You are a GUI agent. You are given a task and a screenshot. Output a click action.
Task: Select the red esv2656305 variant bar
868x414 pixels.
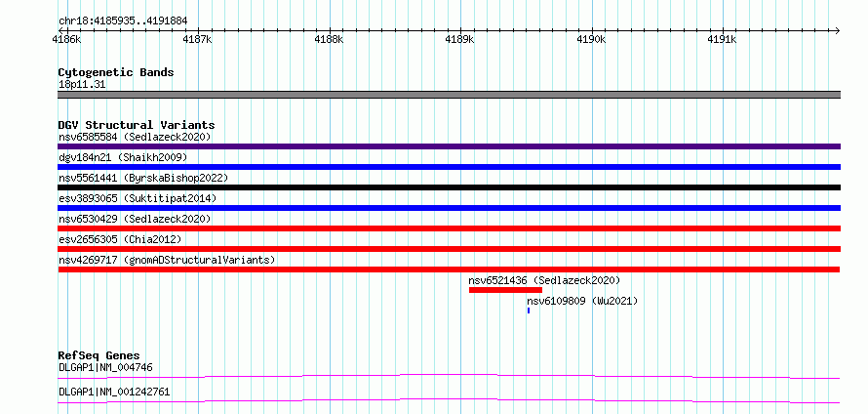[x=449, y=249]
